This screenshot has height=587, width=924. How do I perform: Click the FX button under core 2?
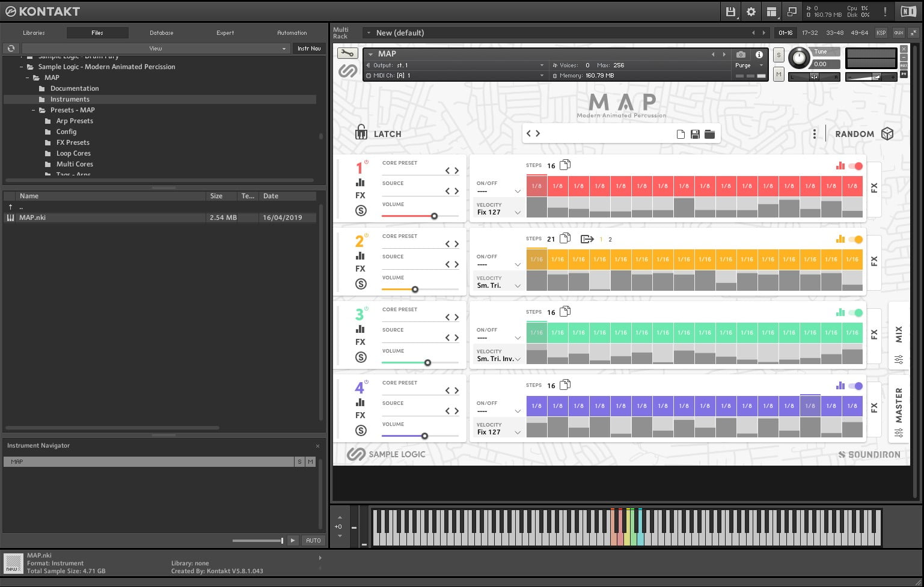(360, 269)
